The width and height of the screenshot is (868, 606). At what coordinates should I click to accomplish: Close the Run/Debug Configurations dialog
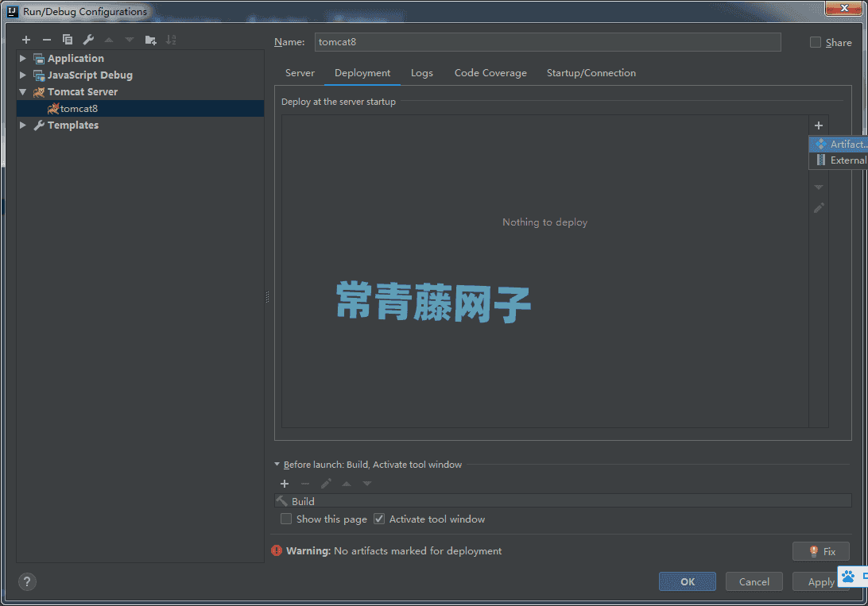[x=844, y=8]
